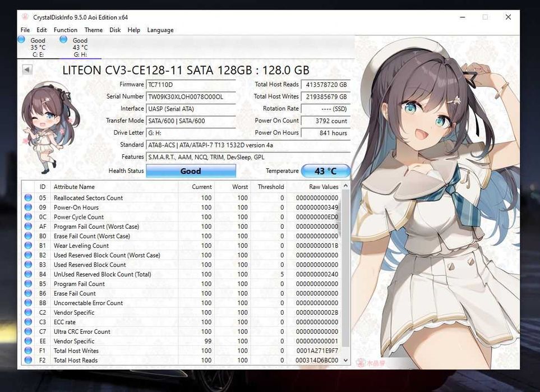Click the Attribute Name column header
This screenshot has height=392, width=540.
(x=114, y=187)
